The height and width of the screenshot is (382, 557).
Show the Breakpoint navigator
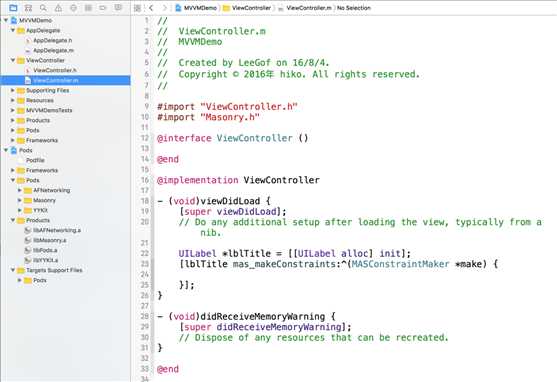point(103,7)
